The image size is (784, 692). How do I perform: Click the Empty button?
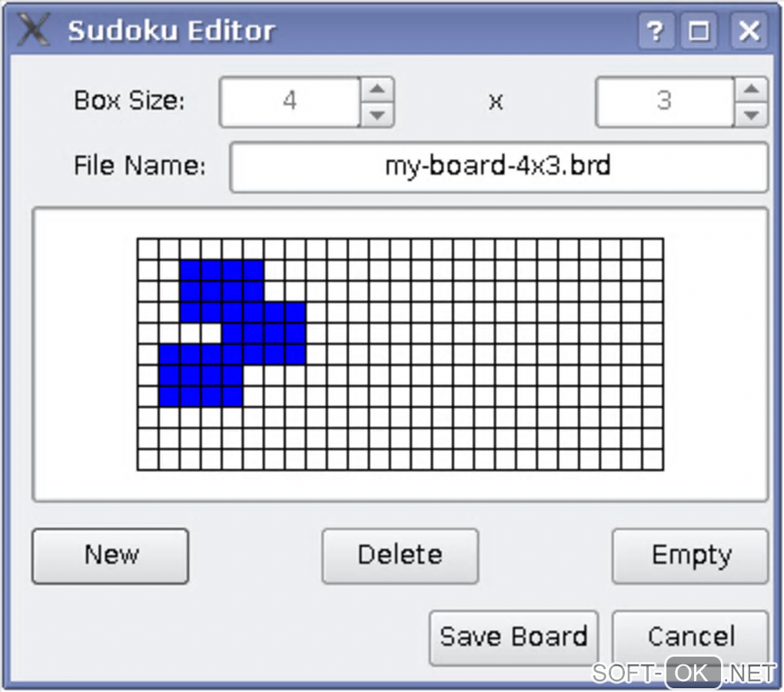coord(690,555)
